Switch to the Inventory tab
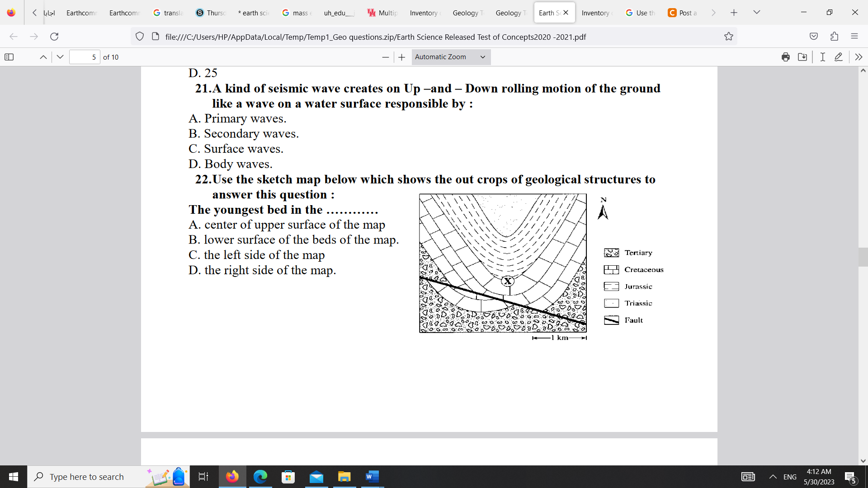868x488 pixels. point(424,13)
